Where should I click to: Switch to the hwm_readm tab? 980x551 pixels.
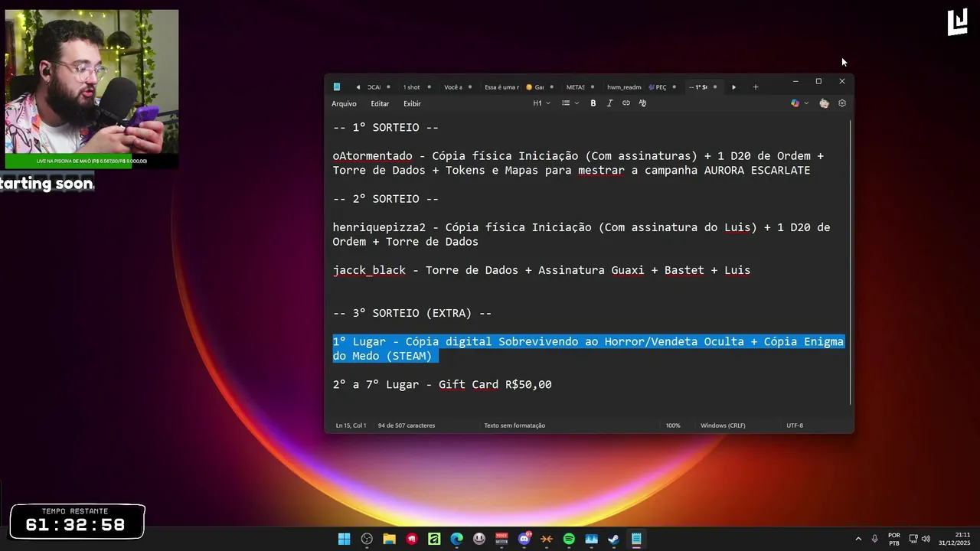pyautogui.click(x=623, y=87)
